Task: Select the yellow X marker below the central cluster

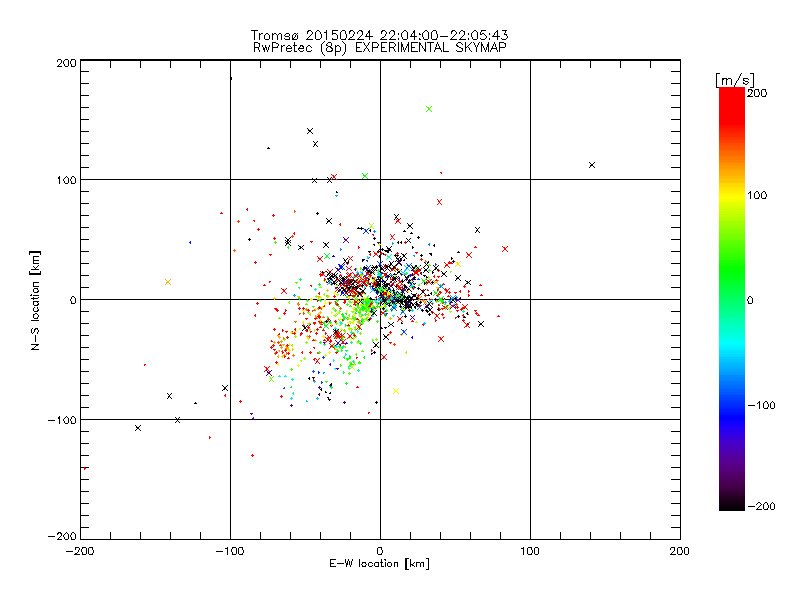Action: pos(396,391)
